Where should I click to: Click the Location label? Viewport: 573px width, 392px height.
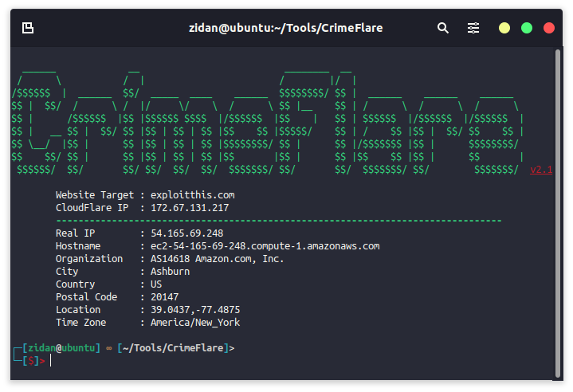click(78, 309)
